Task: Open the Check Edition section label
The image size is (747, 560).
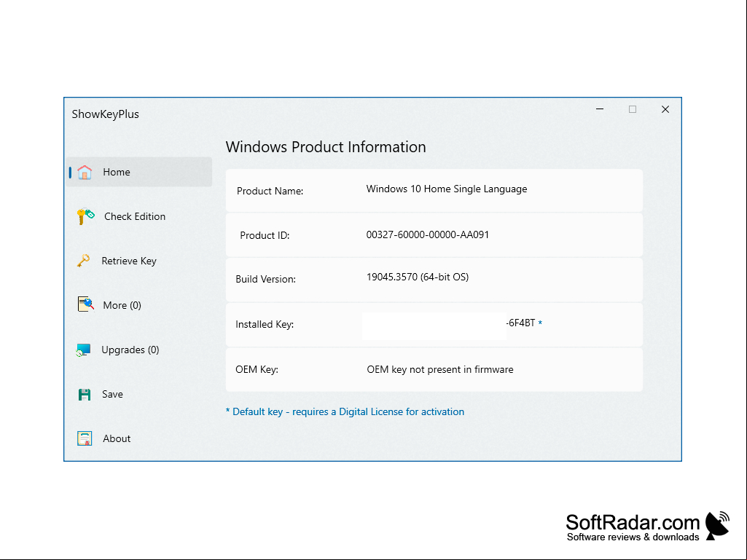Action: pos(135,216)
